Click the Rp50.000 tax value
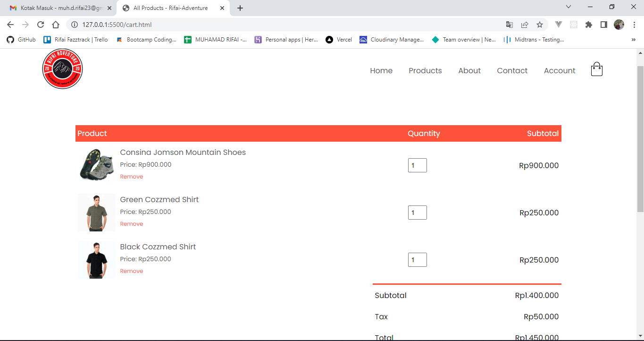Image resolution: width=644 pixels, height=341 pixels. 541,317
